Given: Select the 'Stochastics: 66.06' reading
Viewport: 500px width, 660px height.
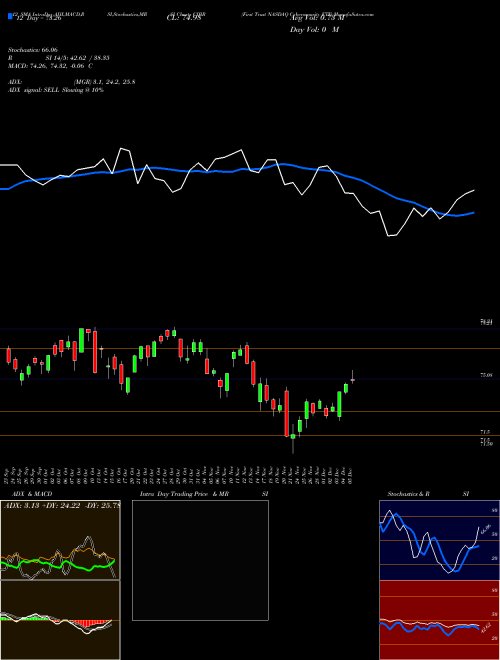Looking at the screenshot, I should (x=32, y=50).
